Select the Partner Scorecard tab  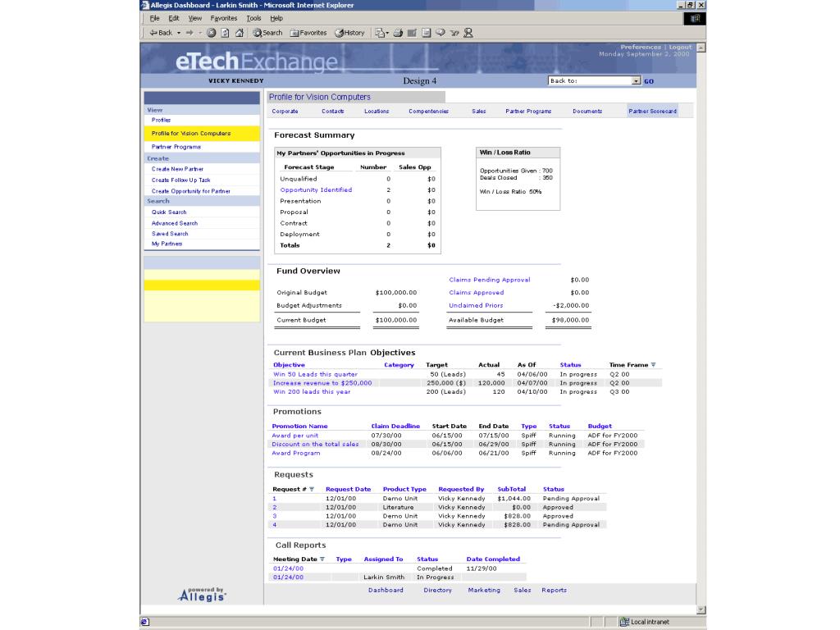(652, 112)
